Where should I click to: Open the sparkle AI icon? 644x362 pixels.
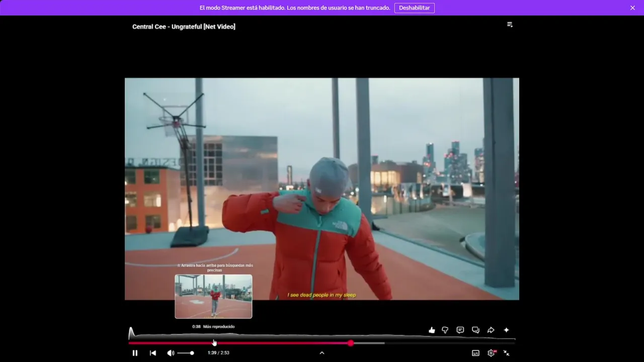coord(506,330)
